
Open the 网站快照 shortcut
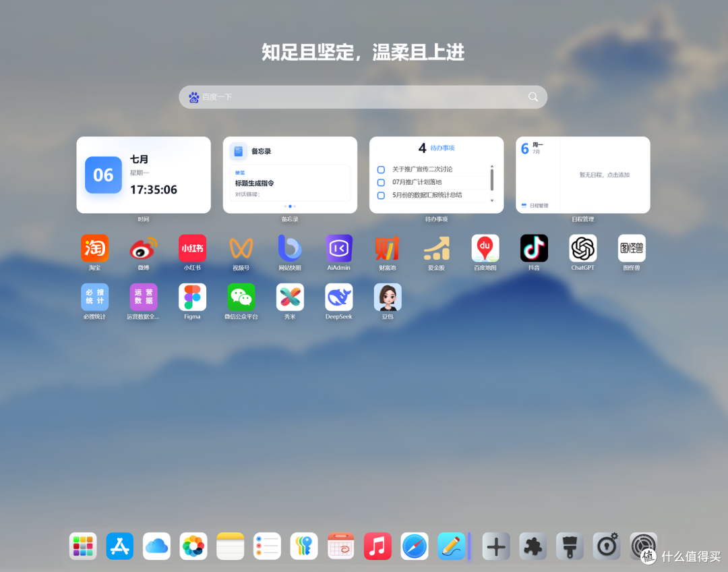[290, 248]
